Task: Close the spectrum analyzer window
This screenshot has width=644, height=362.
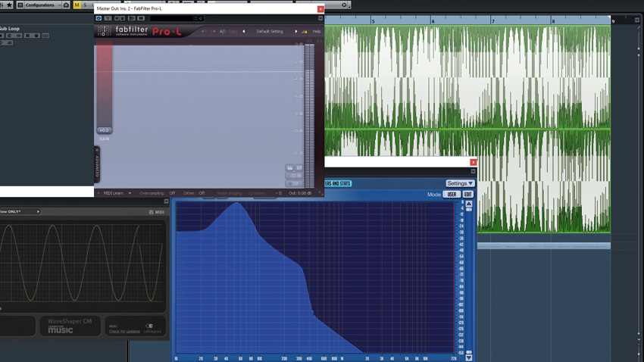Action: [x=473, y=162]
